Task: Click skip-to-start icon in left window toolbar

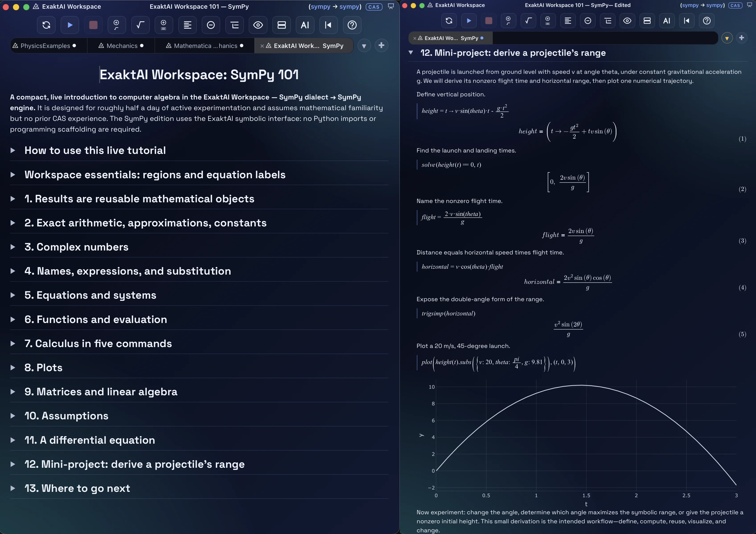Action: click(328, 25)
